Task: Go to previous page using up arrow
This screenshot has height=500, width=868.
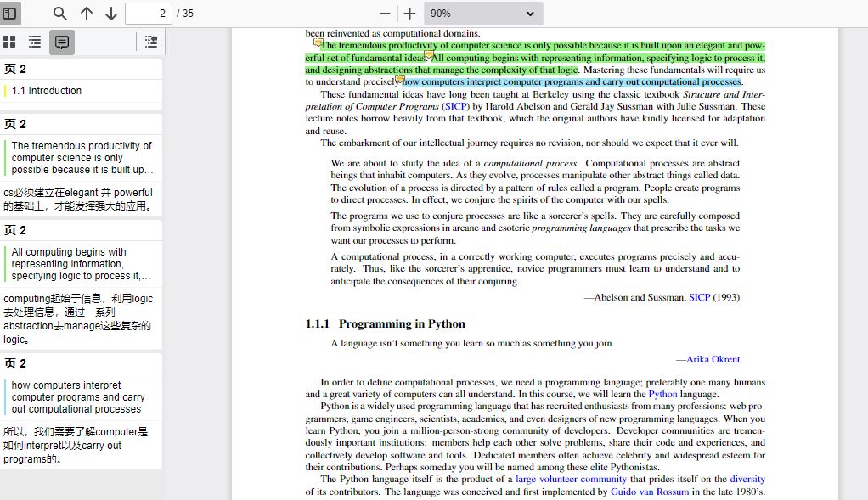Action: pyautogui.click(x=87, y=14)
